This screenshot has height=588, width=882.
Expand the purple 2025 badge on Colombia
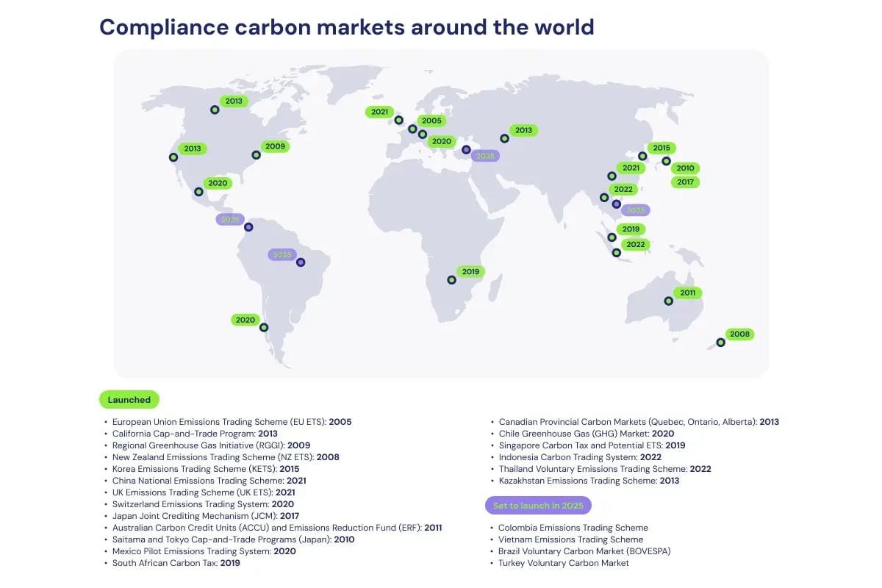pos(229,218)
